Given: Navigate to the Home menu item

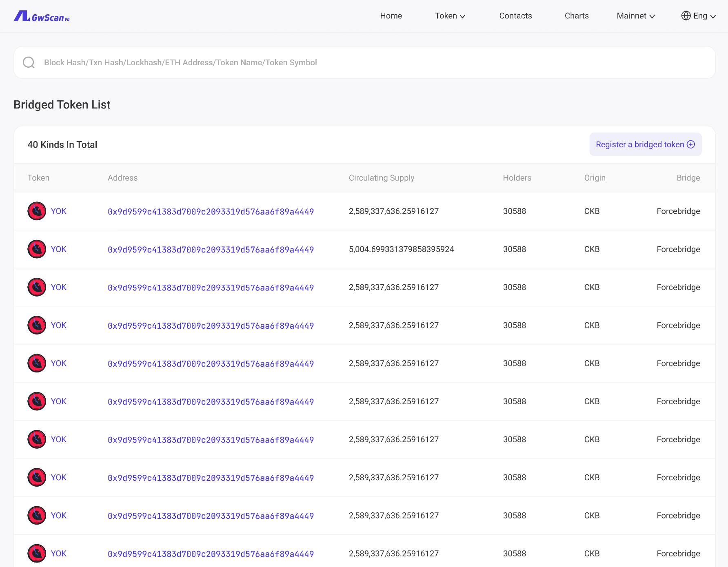Looking at the screenshot, I should (x=391, y=16).
